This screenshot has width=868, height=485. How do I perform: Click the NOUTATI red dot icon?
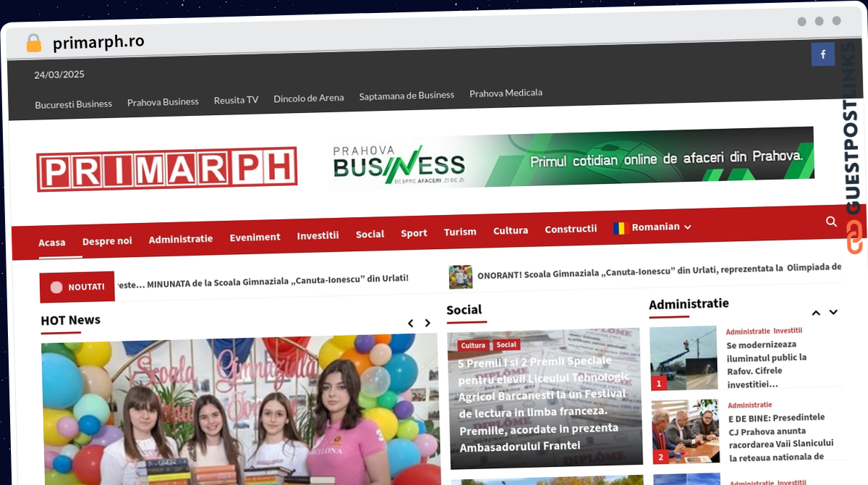[56, 287]
